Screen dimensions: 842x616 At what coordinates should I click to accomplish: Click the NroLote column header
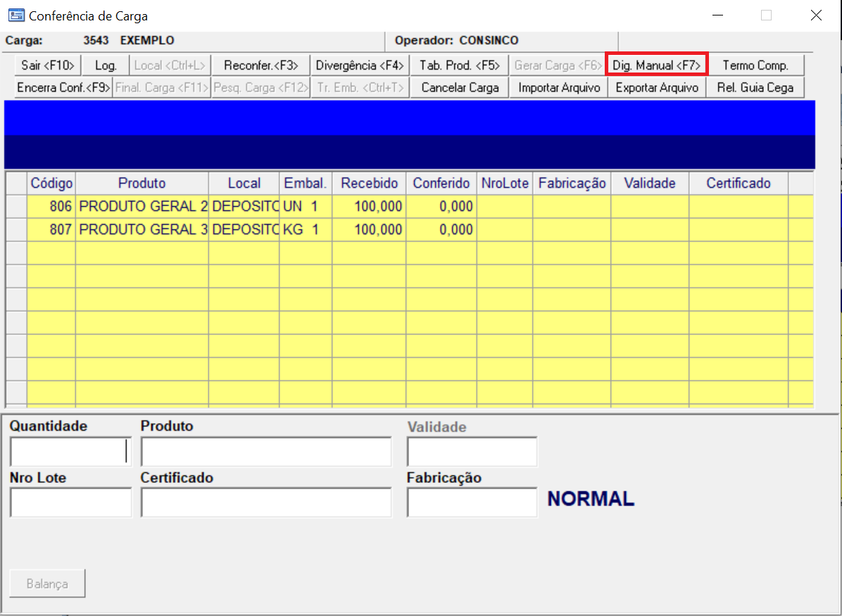click(505, 183)
